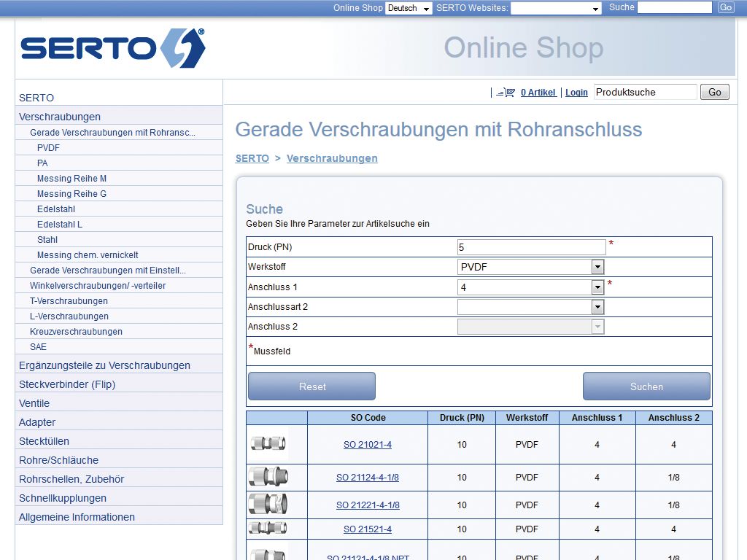Select Edelstahl L in the sidebar
This screenshot has height=560, width=747.
click(119, 224)
